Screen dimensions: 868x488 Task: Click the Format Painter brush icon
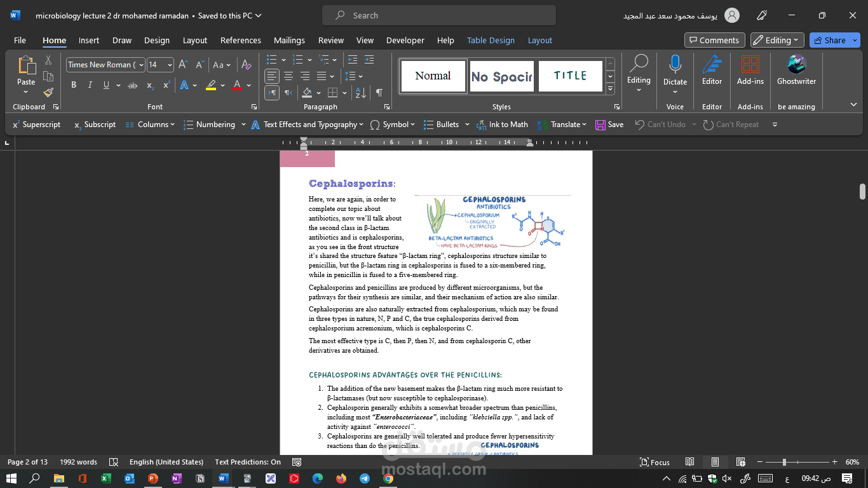pos(48,93)
